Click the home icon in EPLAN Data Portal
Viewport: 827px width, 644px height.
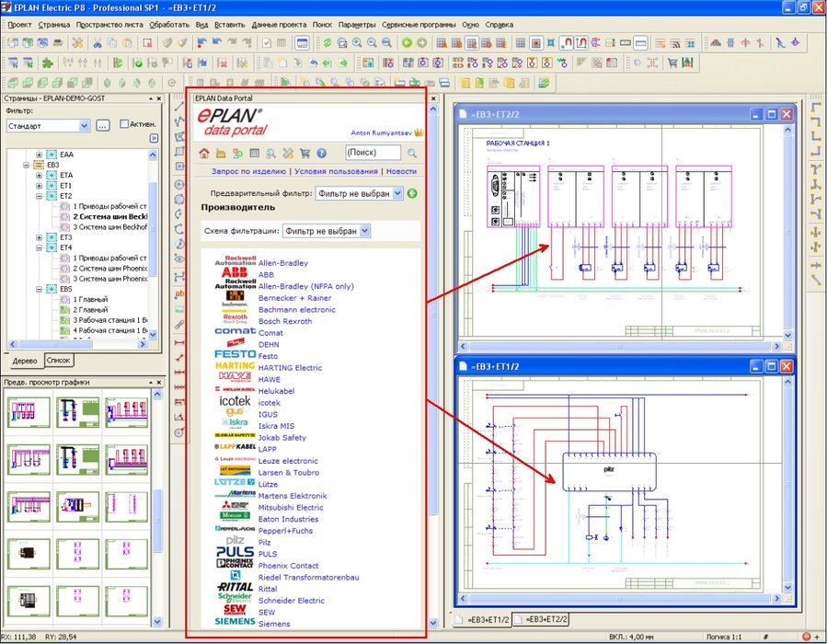point(203,154)
